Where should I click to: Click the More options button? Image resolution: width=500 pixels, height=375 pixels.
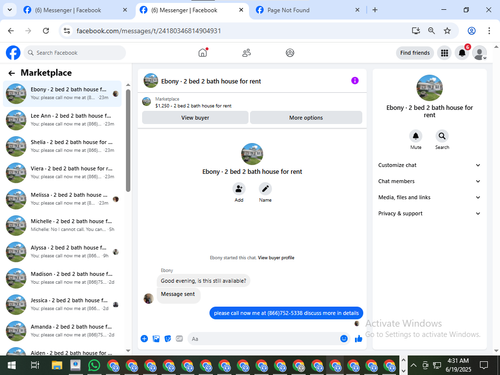(x=306, y=118)
